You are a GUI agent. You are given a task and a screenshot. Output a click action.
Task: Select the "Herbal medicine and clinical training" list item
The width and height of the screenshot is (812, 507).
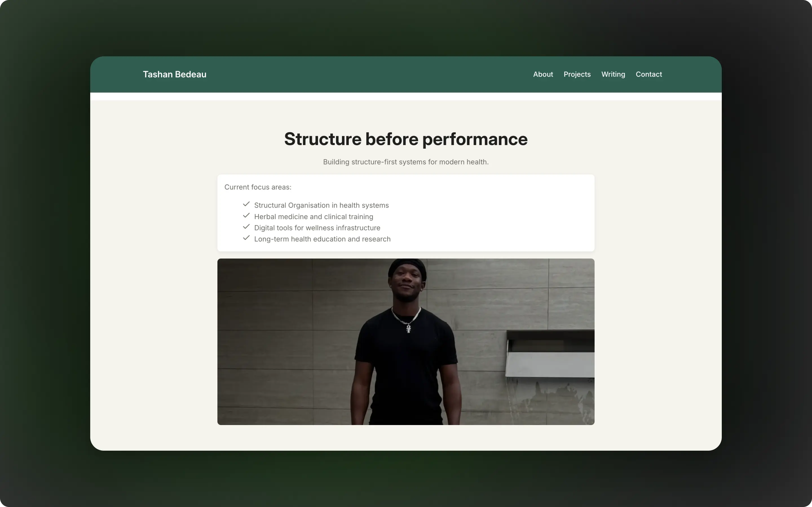point(314,216)
